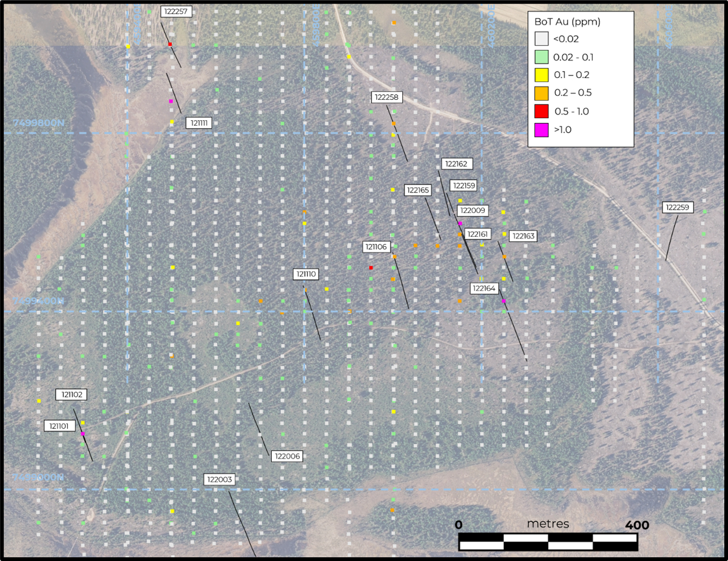The width and height of the screenshot is (728, 561).
Task: Click the 122006 hole label
Action: 287,456
